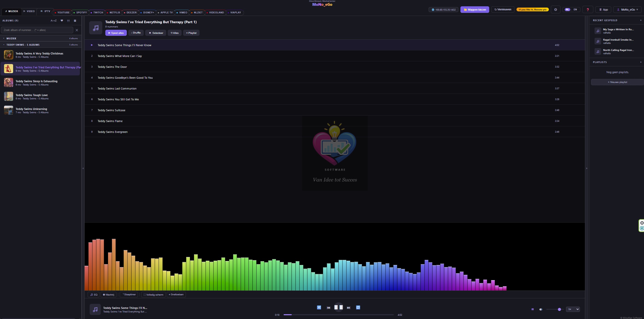The height and width of the screenshot is (319, 644).
Task: Open the Vimeo service tab
Action: tap(182, 12)
